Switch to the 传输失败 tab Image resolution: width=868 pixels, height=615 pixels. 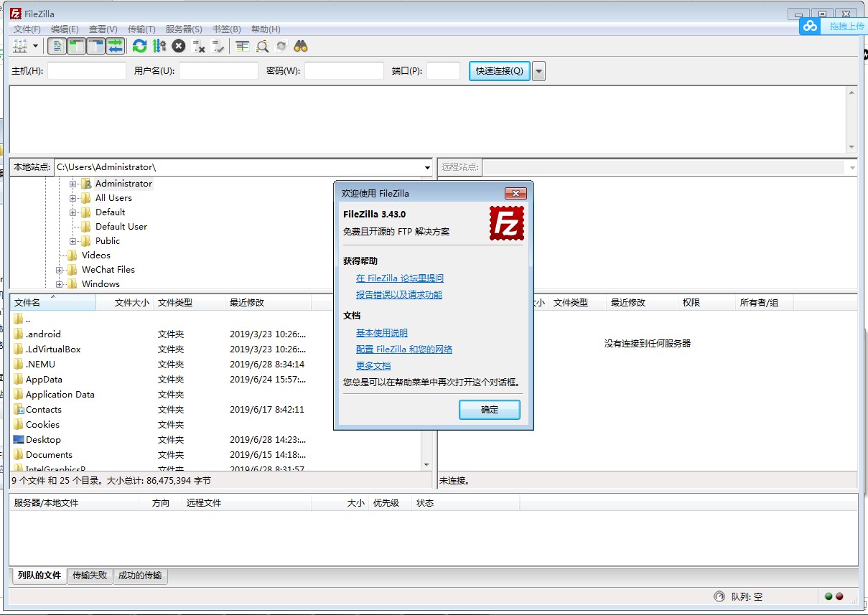90,576
